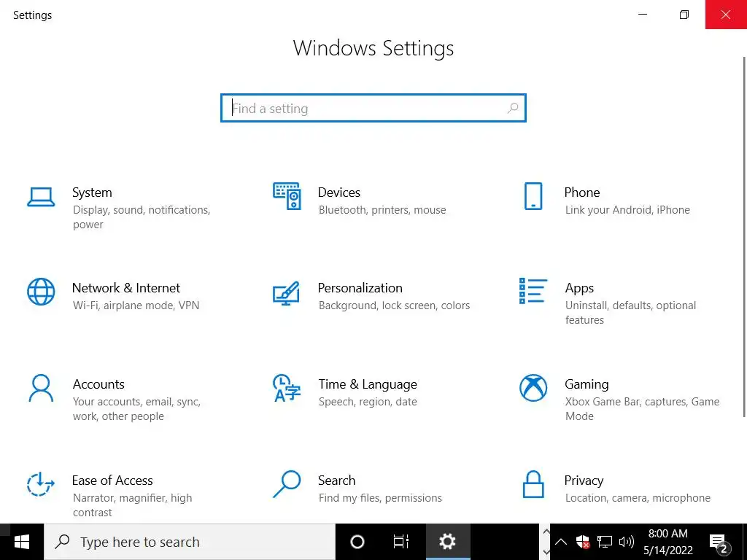Open Apps list icon

pos(533,291)
